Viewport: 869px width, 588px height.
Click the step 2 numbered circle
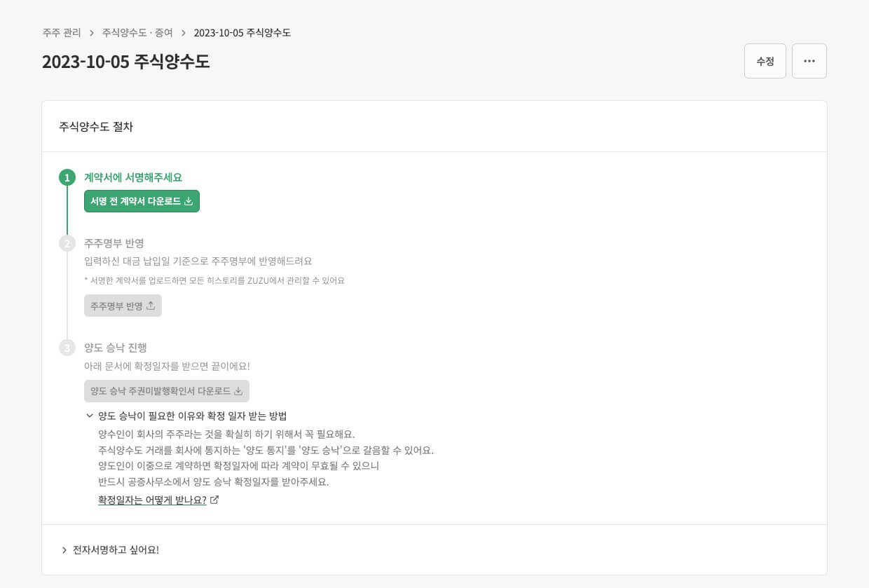click(x=67, y=243)
